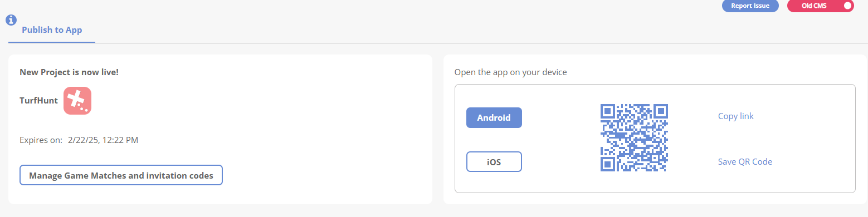This screenshot has width=868, height=217.
Task: Click the blue info icon
Action: tap(11, 20)
